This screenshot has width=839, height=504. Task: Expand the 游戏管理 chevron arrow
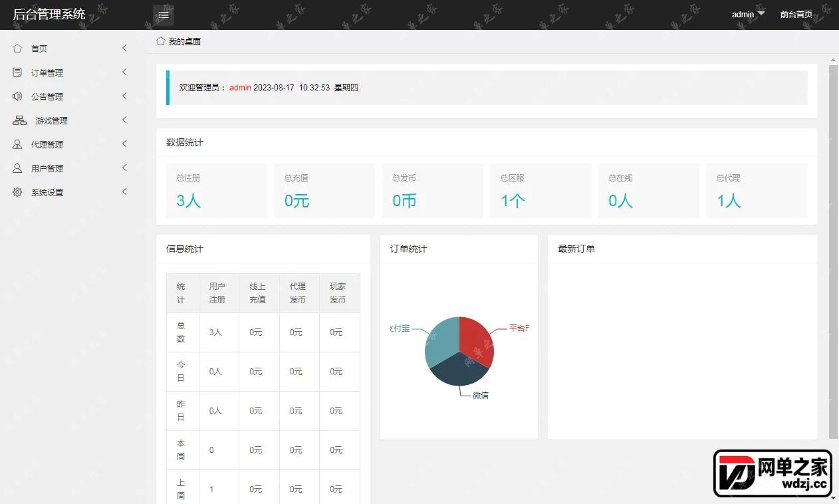tap(124, 120)
